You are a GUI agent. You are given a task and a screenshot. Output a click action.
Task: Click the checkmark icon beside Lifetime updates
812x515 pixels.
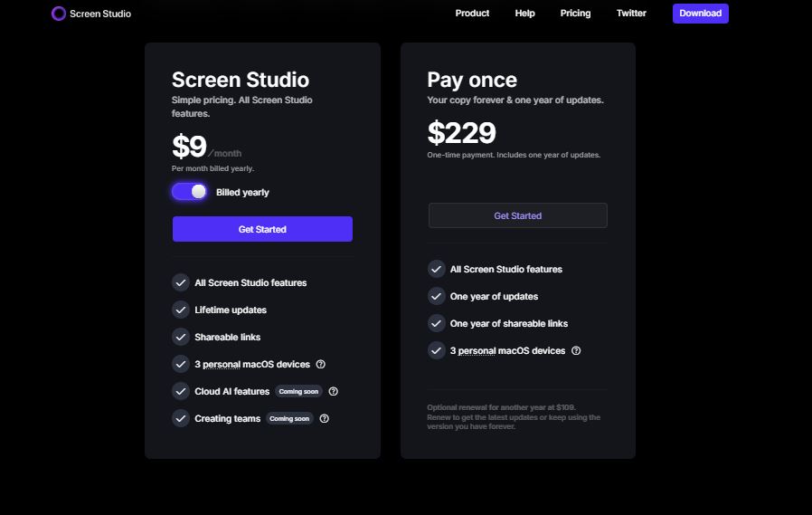(181, 310)
